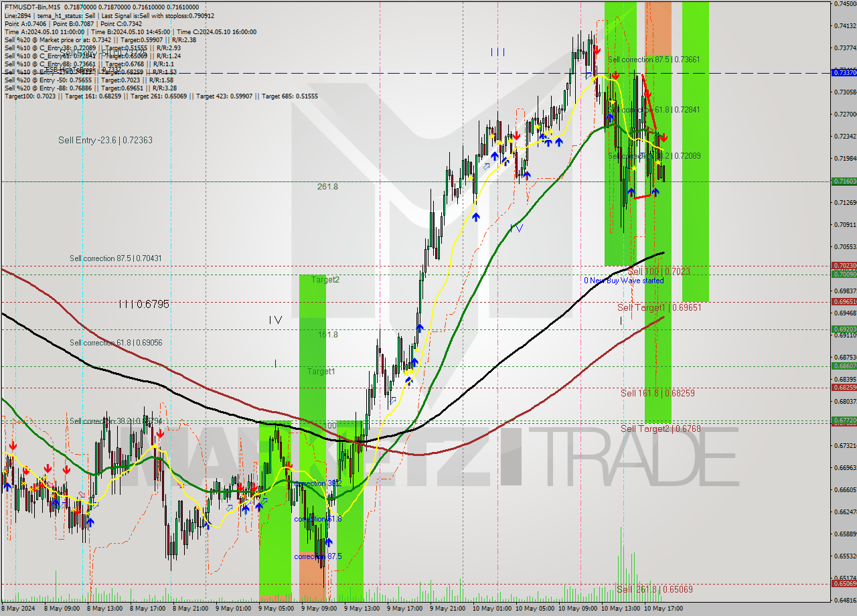
Task: Click the 'Sell Entry -23.6 | 0.72363' label
Action: point(105,140)
